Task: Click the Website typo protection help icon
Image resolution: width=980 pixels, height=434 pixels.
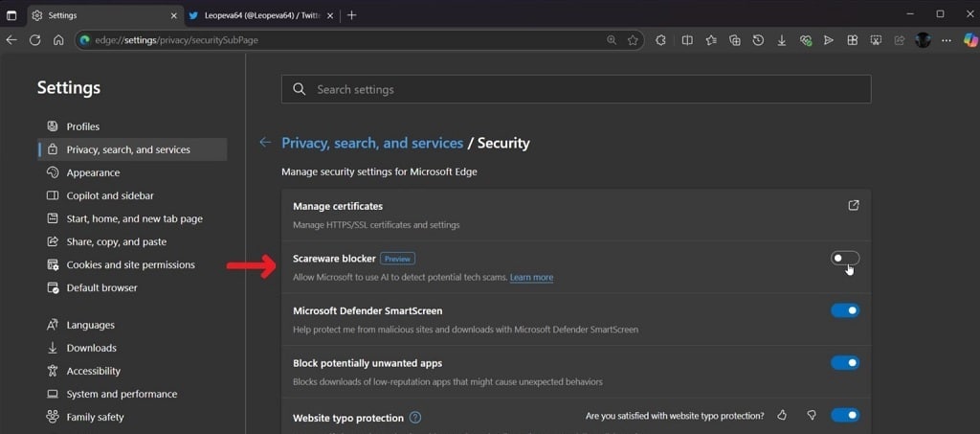Action: click(415, 417)
